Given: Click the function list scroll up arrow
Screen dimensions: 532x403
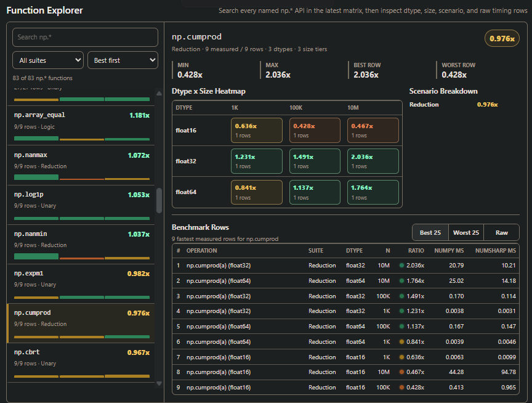Looking at the screenshot, I should [159, 94].
